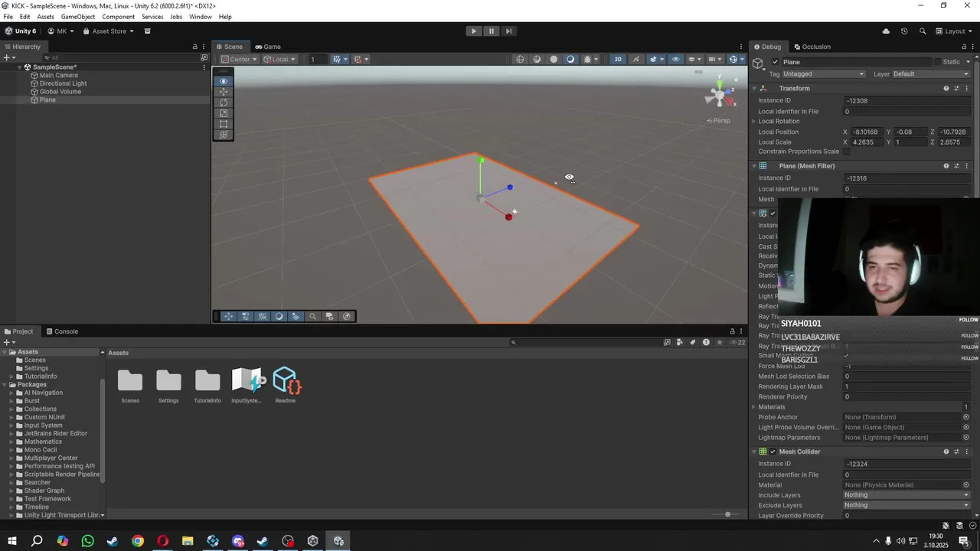Screen dimensions: 980x551
Task: Select the Scale tool in Scene tools overlay
Action: [x=224, y=113]
